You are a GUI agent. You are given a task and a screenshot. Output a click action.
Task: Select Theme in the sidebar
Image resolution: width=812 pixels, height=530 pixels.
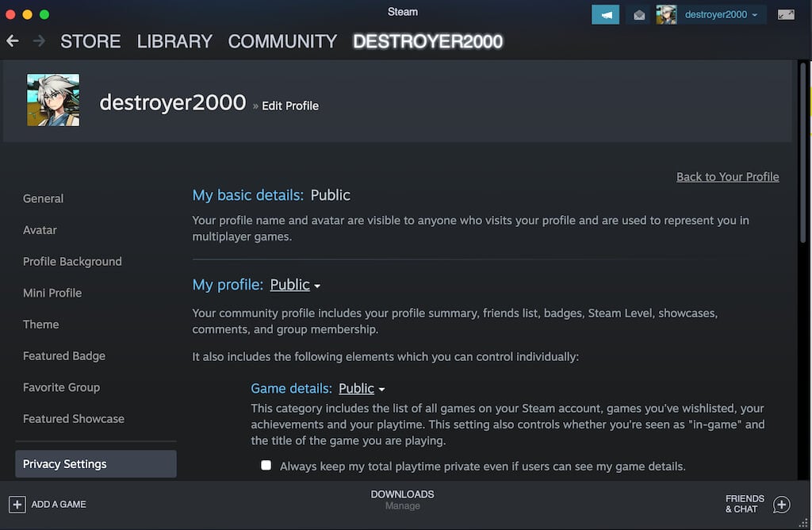tap(41, 325)
